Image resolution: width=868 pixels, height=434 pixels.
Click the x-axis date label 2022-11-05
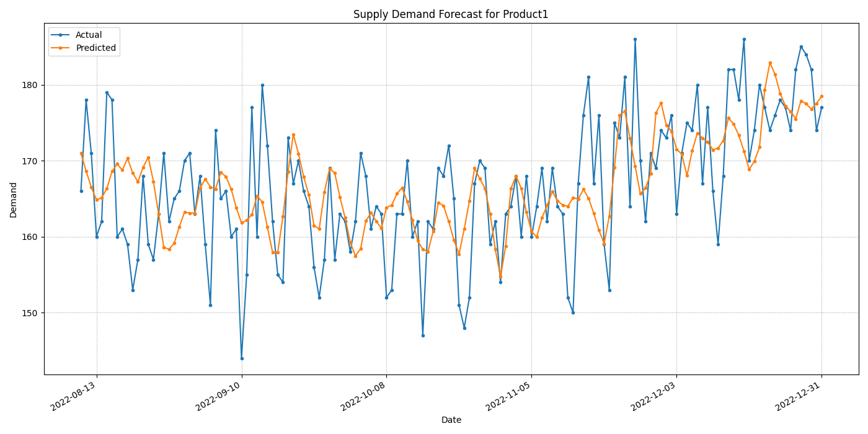coord(508,396)
